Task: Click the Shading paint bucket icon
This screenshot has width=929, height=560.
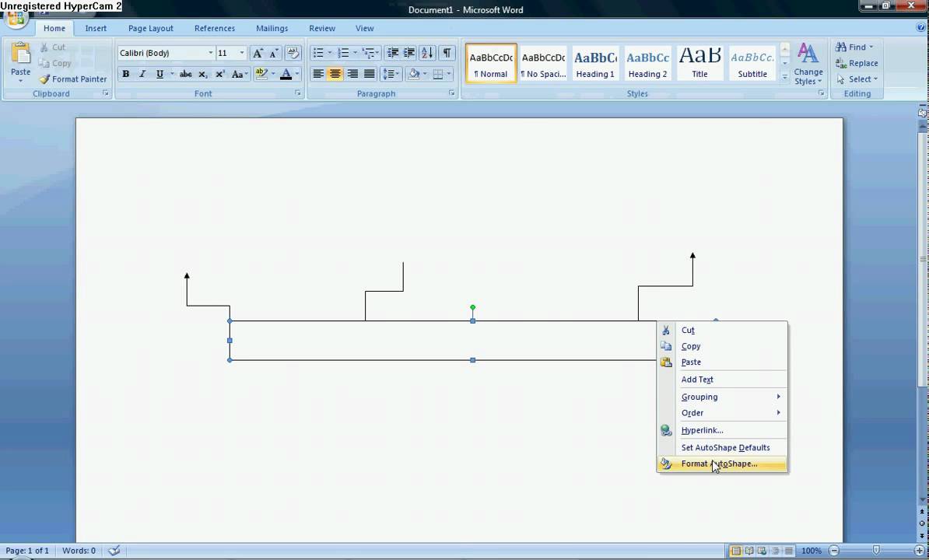Action: 414,74
